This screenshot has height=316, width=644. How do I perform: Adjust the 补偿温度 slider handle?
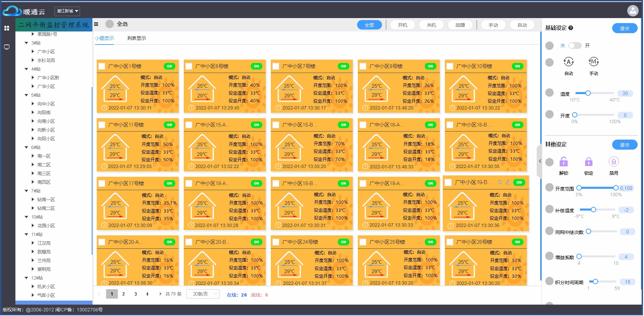tap(593, 210)
